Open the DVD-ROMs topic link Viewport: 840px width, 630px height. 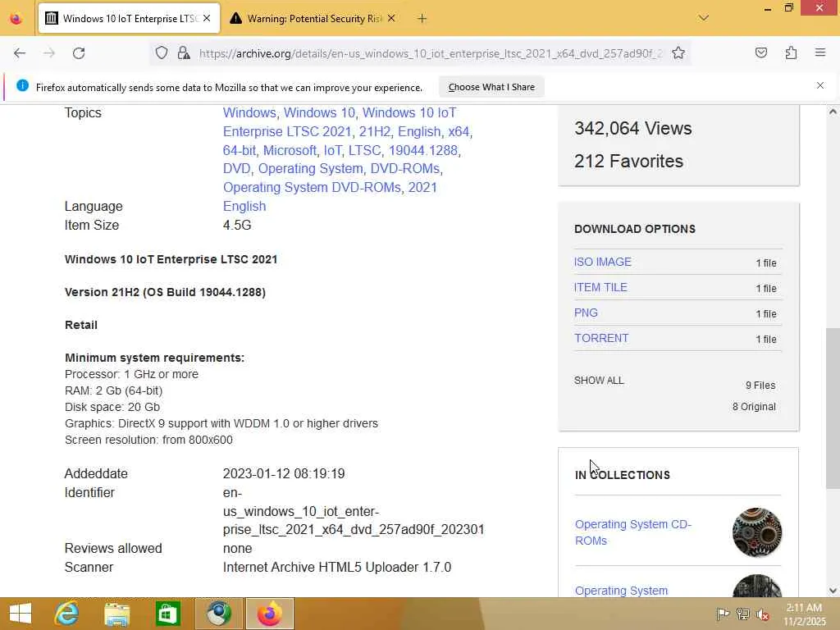coord(405,169)
